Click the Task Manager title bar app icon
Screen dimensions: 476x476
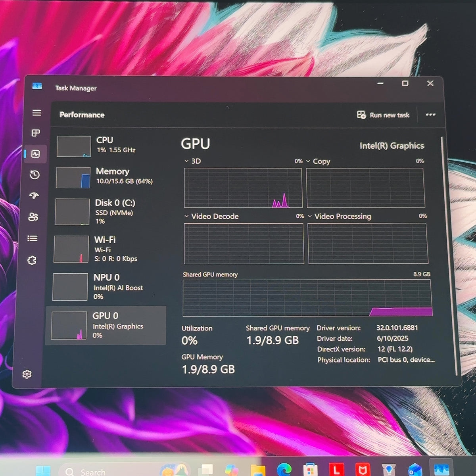click(37, 86)
